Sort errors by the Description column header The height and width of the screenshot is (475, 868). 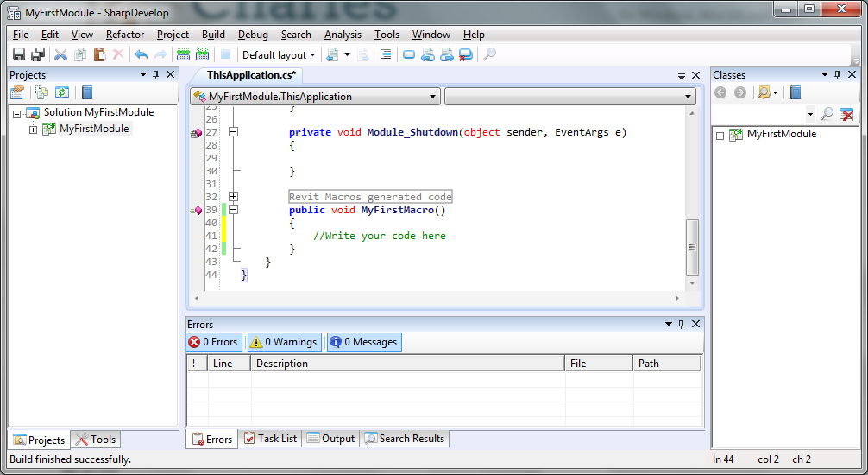pos(407,364)
